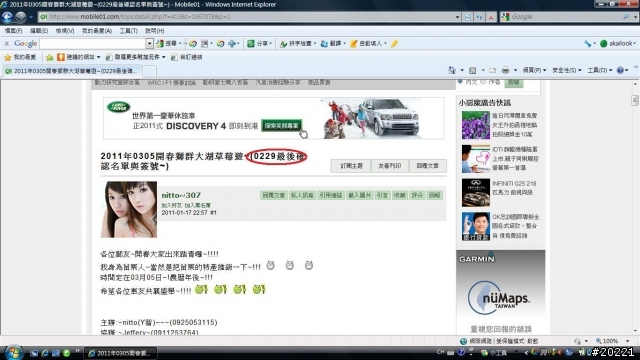Open the 檔案(F) File menu
This screenshot has width=640, height=360.
pyautogui.click(x=13, y=31)
